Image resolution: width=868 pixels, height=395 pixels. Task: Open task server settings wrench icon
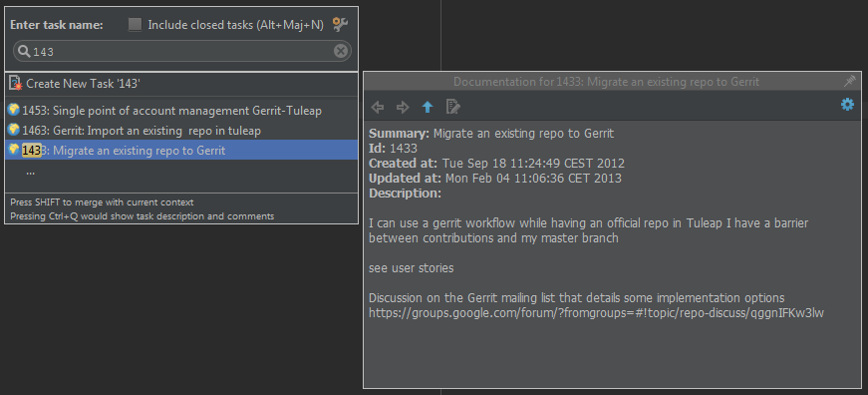(x=340, y=24)
